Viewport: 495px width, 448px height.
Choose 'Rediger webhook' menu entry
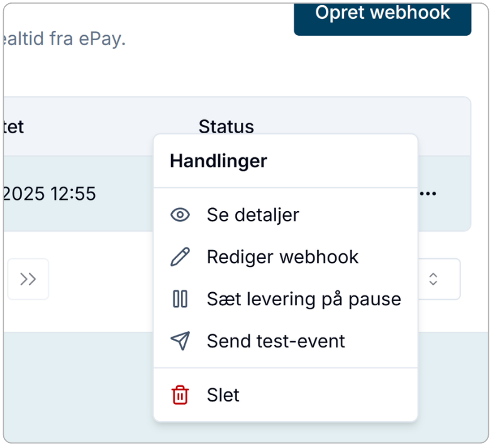282,257
